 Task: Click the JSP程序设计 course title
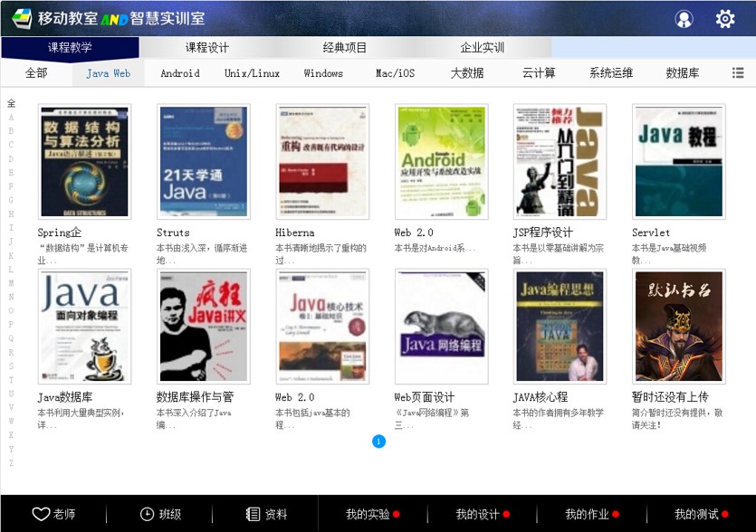pos(543,233)
